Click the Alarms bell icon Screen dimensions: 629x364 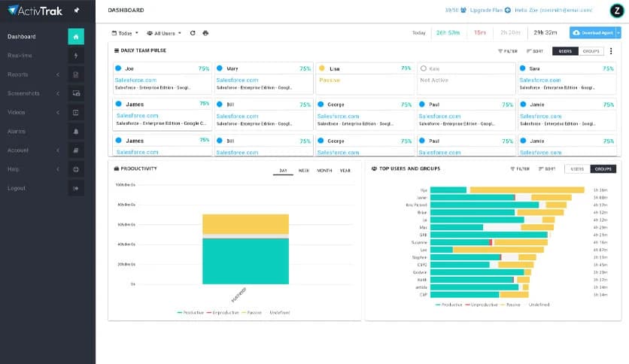(x=76, y=132)
